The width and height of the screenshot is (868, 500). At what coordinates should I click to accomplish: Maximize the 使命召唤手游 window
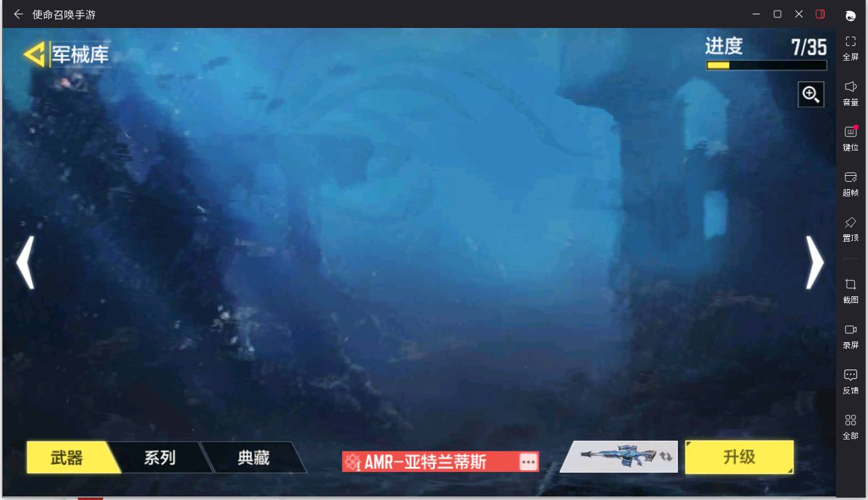[x=778, y=14]
